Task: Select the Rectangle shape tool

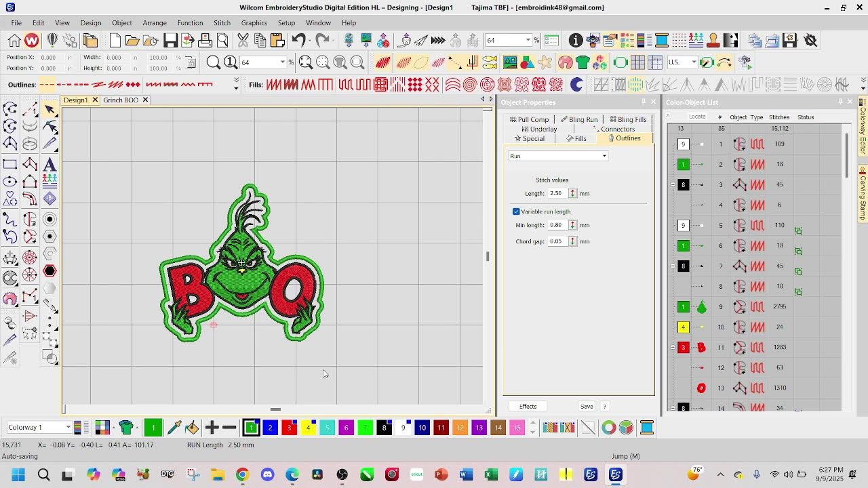Action: point(10,164)
